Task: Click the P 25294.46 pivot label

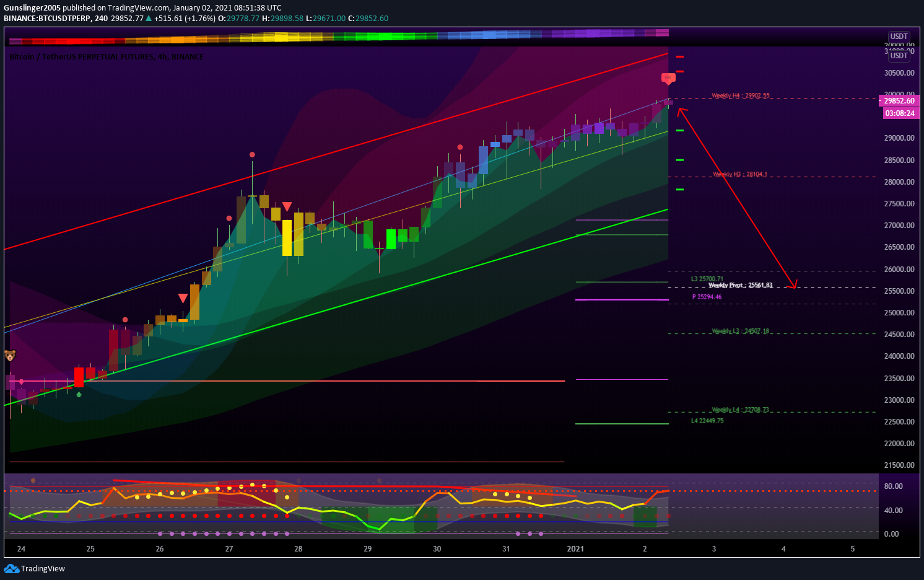Action: click(707, 297)
